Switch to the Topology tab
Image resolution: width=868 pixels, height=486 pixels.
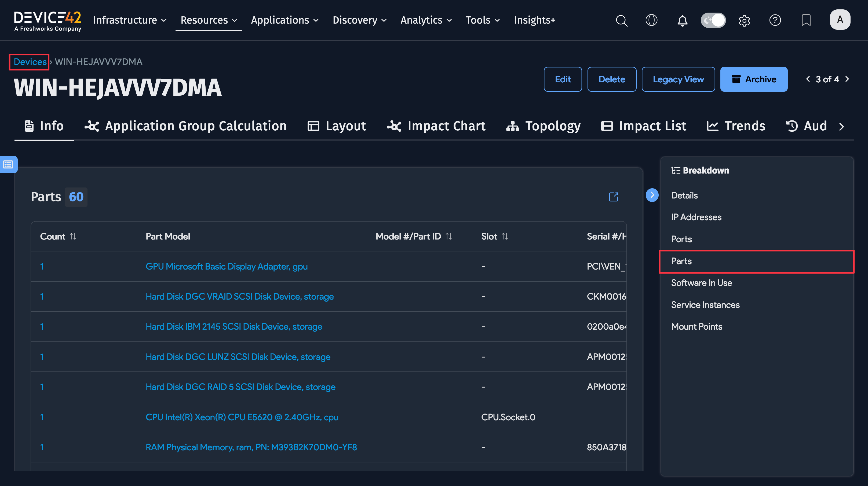[x=543, y=126]
